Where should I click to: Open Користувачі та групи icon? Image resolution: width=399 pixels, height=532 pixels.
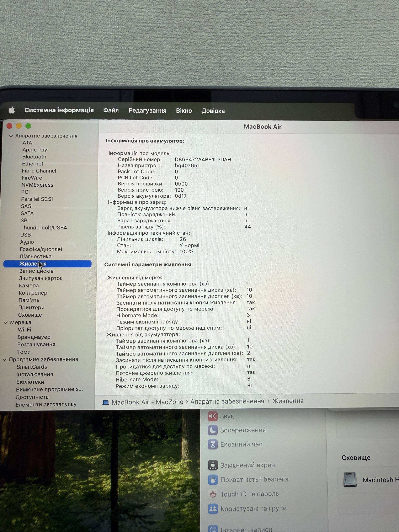point(213,509)
